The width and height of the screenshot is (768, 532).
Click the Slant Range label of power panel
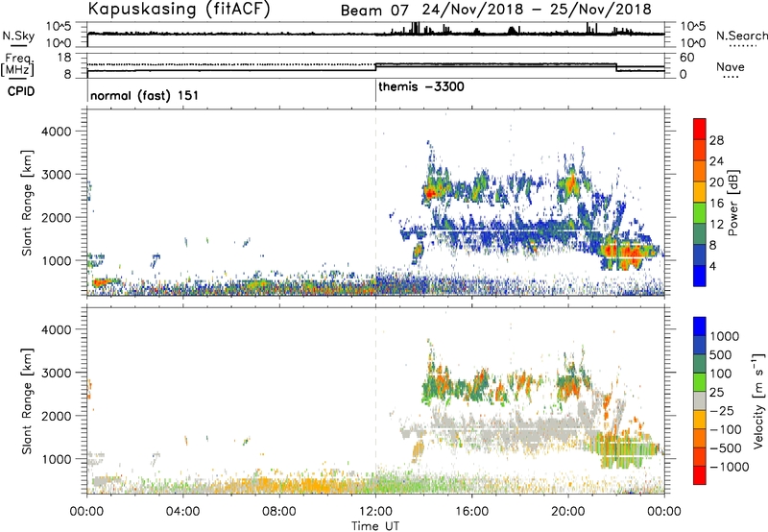pos(27,203)
